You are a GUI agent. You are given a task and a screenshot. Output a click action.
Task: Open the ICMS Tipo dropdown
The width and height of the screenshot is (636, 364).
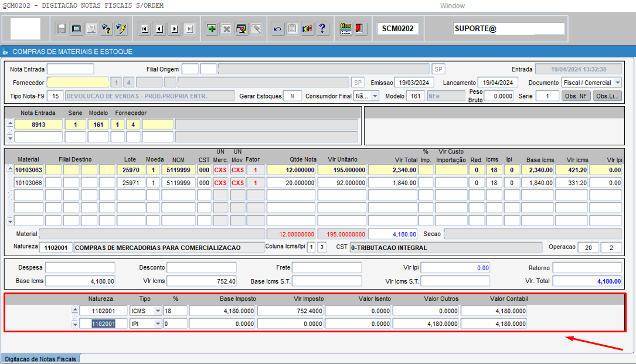coord(158,311)
